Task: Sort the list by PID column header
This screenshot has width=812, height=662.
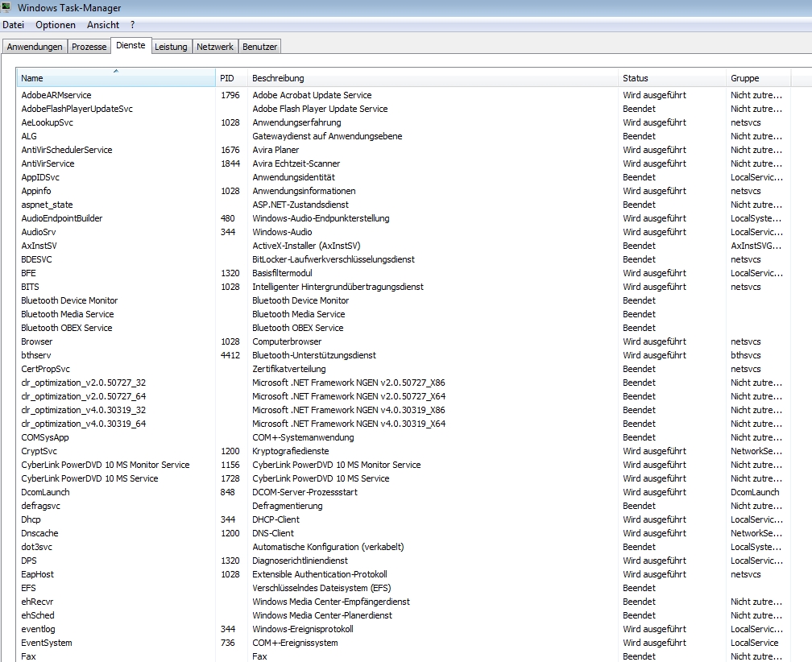Action: coord(230,78)
